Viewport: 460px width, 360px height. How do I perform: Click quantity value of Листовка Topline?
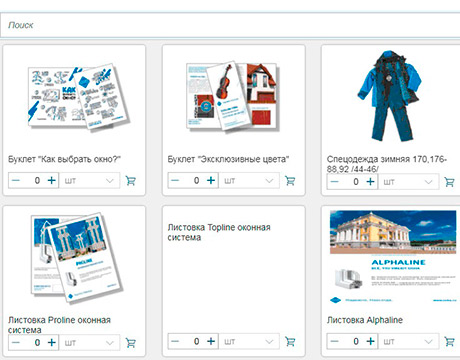tap(196, 341)
